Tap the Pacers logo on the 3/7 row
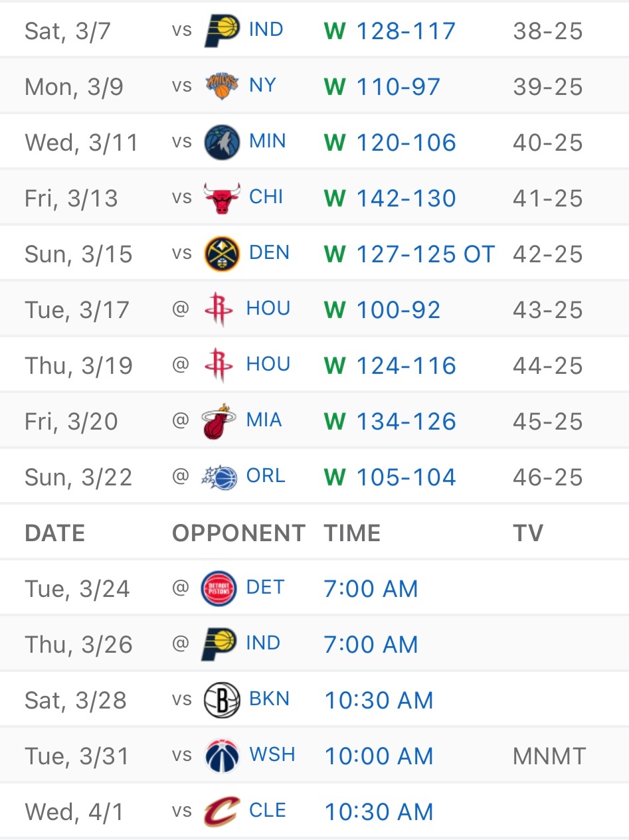 [x=221, y=31]
